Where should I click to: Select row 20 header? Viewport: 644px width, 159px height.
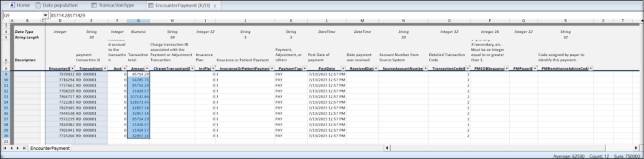(x=6, y=136)
